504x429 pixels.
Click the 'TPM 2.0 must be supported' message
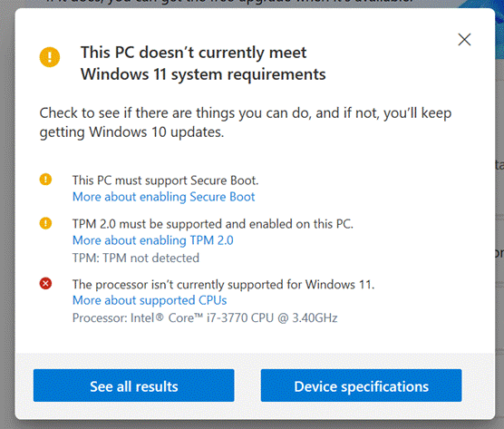(x=213, y=224)
